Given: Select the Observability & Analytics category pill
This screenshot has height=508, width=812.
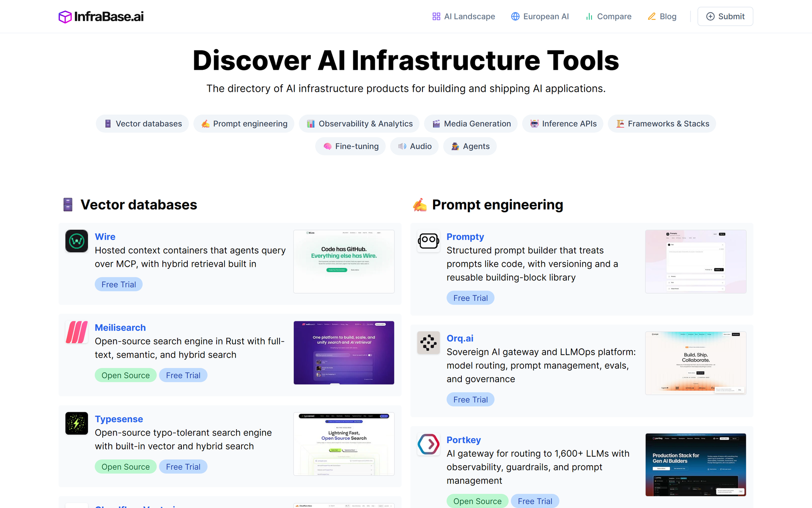Looking at the screenshot, I should (359, 124).
